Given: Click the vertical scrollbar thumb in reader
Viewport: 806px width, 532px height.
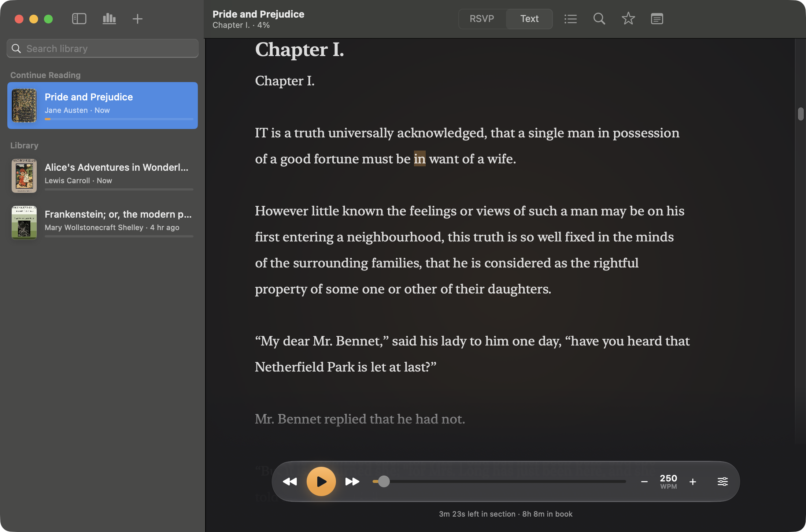Looking at the screenshot, I should click(801, 114).
